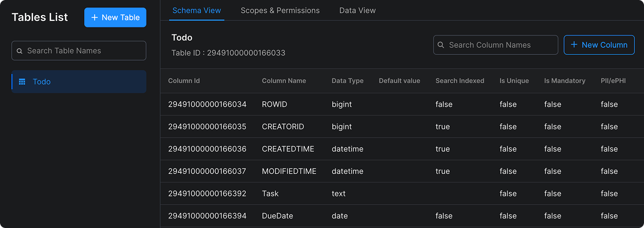Click the Tables List heading
The height and width of the screenshot is (228, 644).
coord(40,17)
